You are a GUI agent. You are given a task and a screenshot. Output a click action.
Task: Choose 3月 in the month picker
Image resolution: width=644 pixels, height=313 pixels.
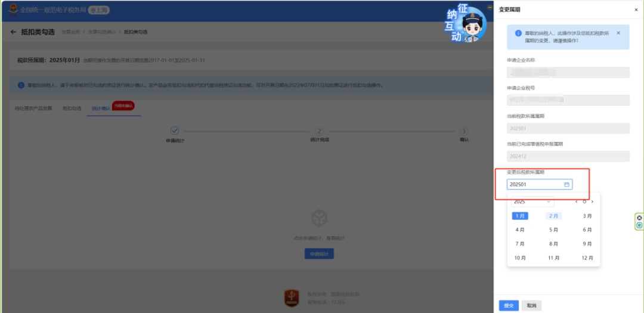tap(587, 216)
